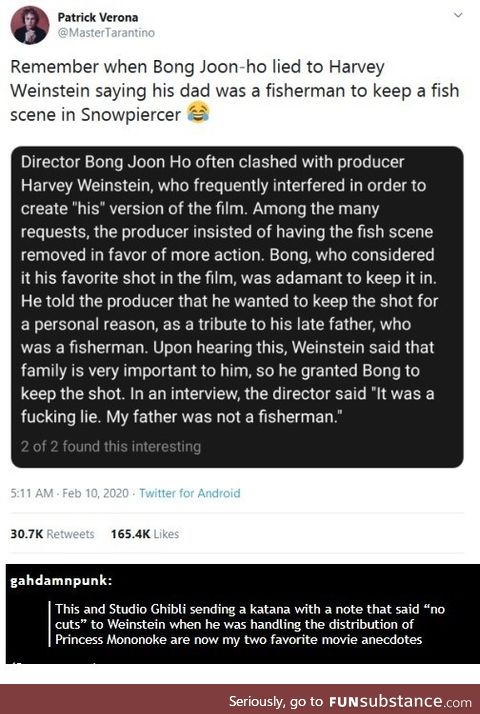This screenshot has height=714, width=480.
Task: Open Patrick Verona's profile avatar
Action: click(30, 26)
